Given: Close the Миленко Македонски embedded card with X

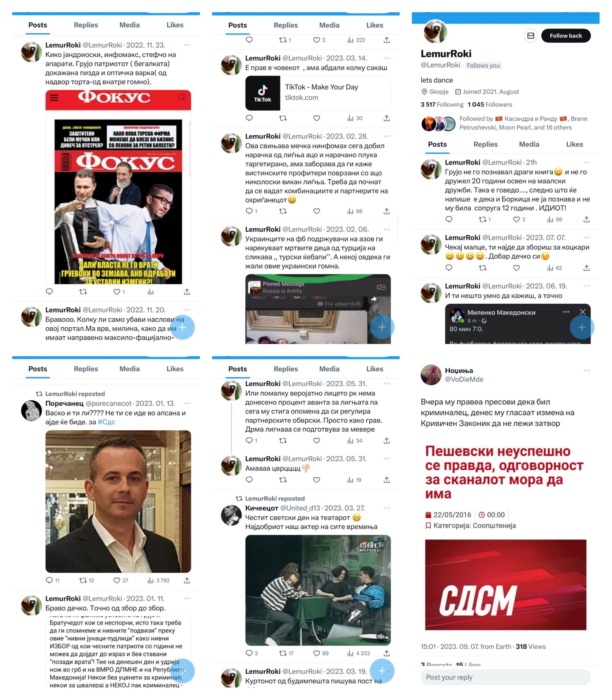Looking at the screenshot, I should pos(583,312).
